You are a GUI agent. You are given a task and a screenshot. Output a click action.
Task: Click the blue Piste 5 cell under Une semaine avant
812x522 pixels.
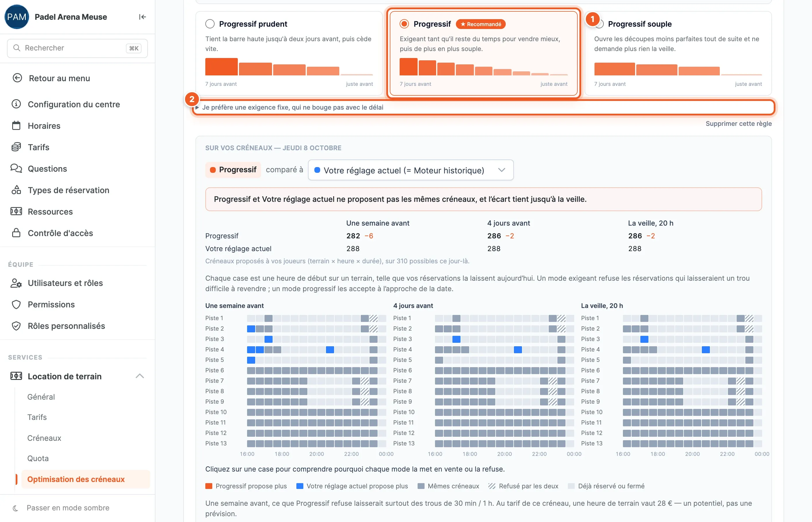click(x=251, y=360)
